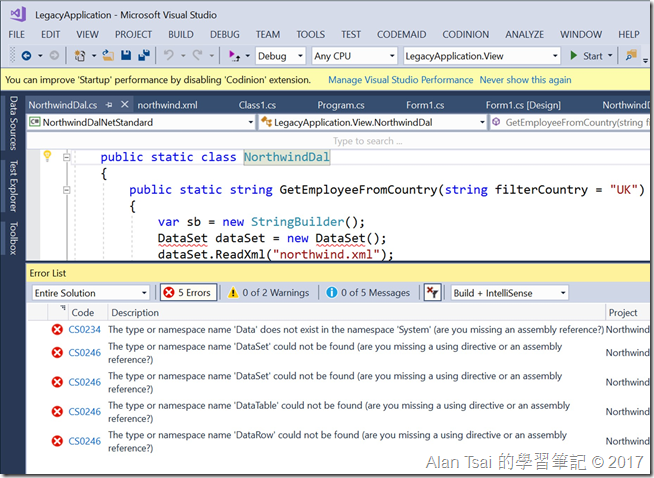This screenshot has height=478, width=654.
Task: Open the VIEW menu
Action: click(87, 34)
